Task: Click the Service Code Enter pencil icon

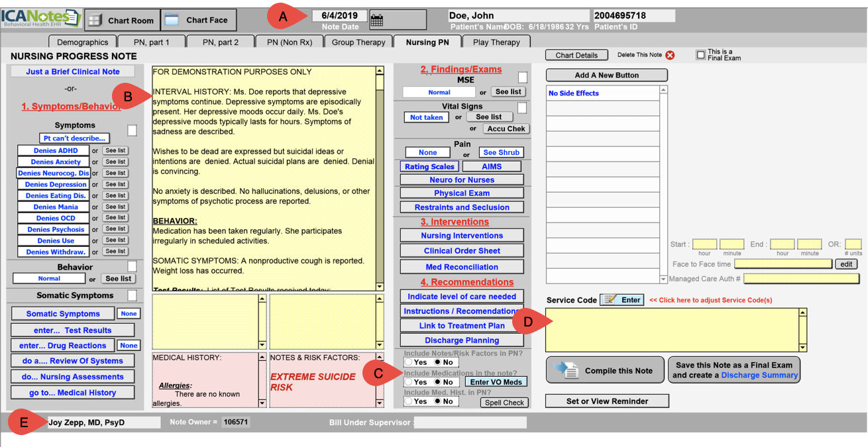Action: pos(610,300)
